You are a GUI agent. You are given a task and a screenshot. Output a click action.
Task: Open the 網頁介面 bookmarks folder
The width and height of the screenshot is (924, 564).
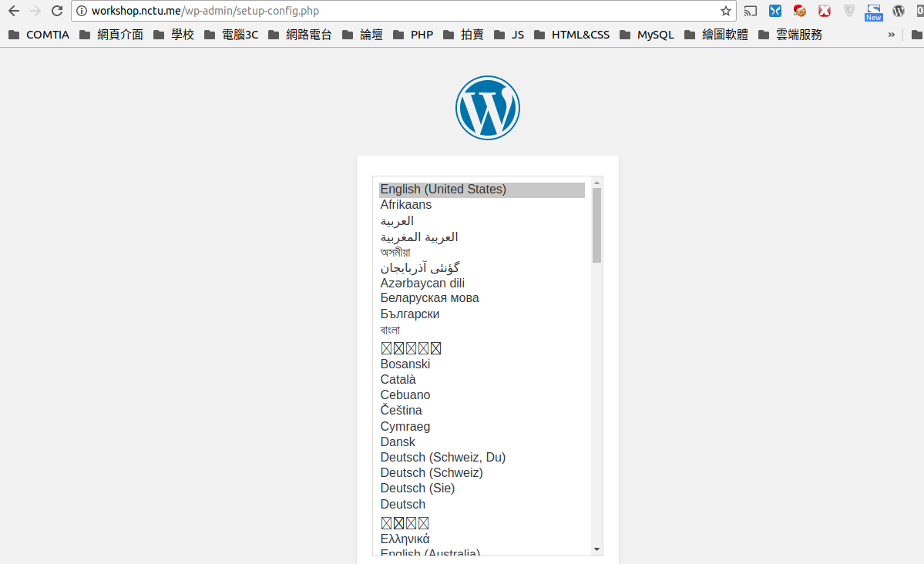(112, 35)
